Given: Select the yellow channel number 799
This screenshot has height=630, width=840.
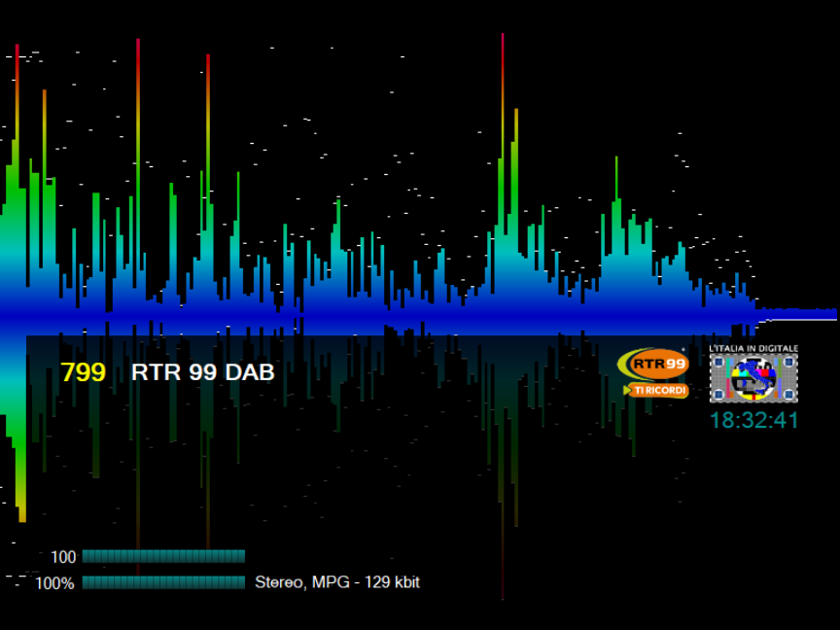Looking at the screenshot, I should [x=83, y=372].
